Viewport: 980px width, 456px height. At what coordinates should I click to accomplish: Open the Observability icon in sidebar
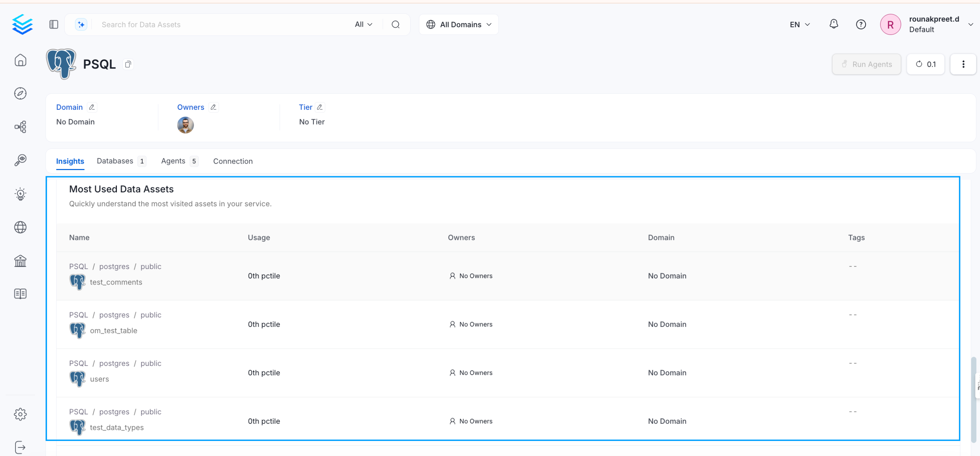(20, 160)
